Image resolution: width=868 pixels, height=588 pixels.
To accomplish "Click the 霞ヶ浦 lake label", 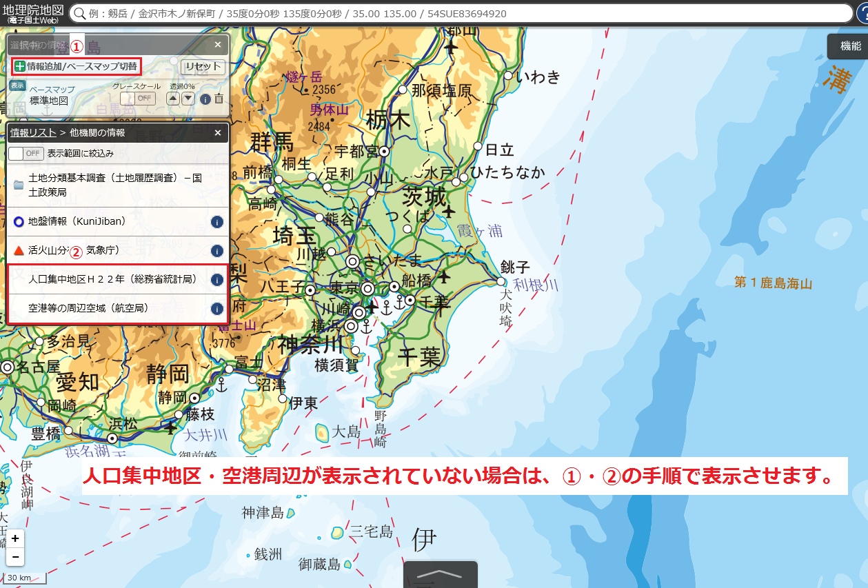I will (x=479, y=232).
